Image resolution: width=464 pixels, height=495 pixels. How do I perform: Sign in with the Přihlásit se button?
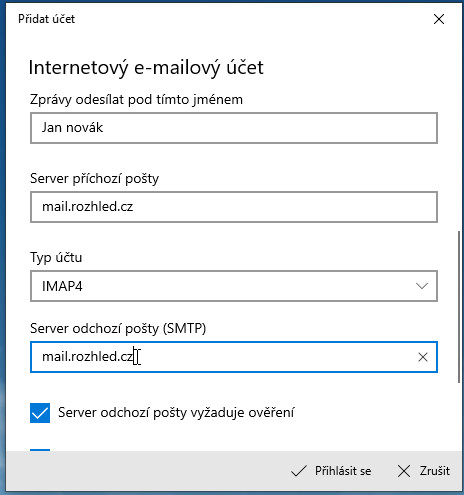(331, 471)
